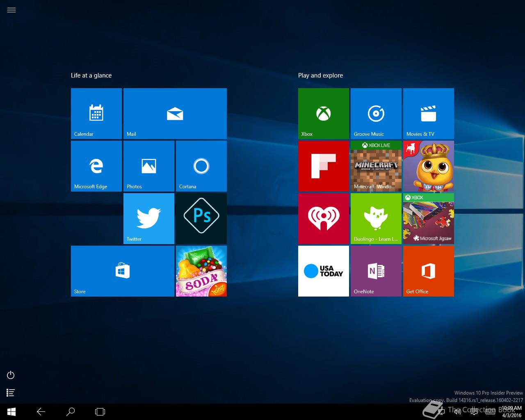525x420 pixels.
Task: Click the Get Office tile
Action: pos(429,271)
